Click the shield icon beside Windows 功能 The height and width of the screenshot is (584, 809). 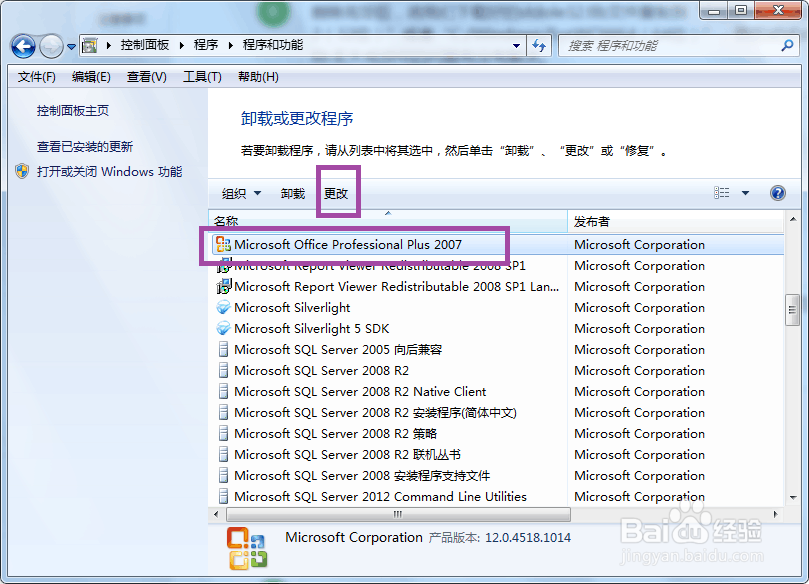coord(22,171)
